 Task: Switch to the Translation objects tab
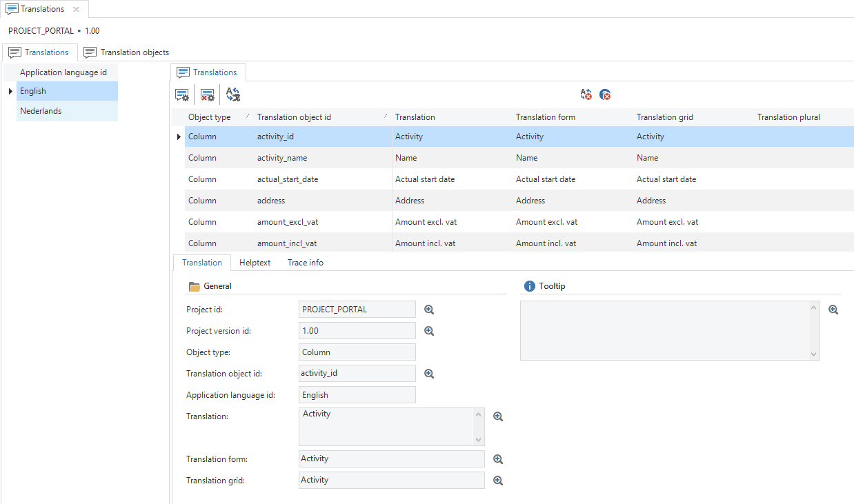(x=127, y=52)
